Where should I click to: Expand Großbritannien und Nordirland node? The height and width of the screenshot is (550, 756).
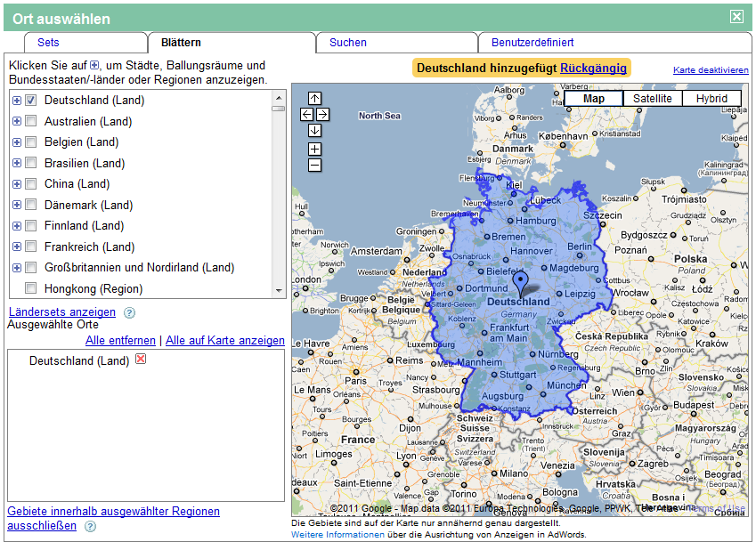tap(17, 268)
